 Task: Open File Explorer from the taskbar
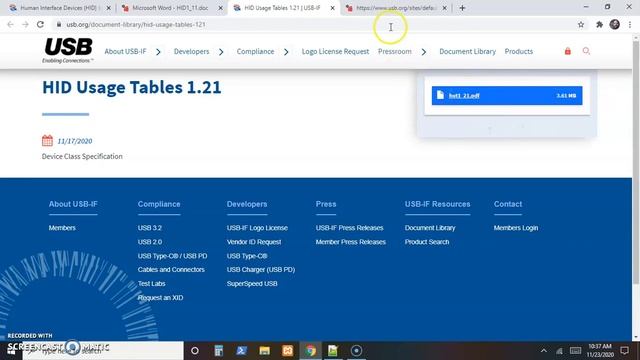[x=264, y=351]
